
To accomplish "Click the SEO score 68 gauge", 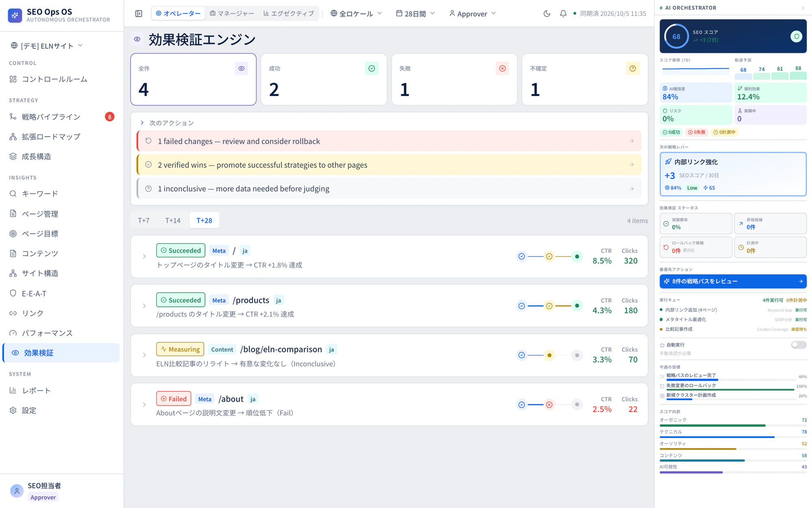I will coord(676,36).
